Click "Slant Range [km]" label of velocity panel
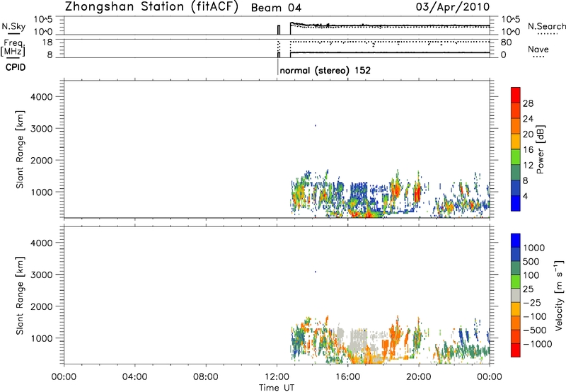Image resolution: width=566 pixels, height=392 pixels. click(x=20, y=296)
